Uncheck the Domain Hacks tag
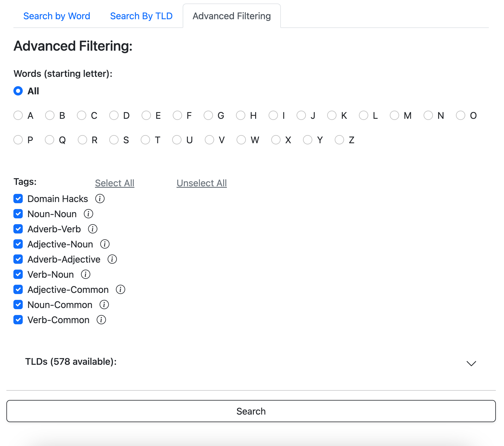Screen dimensions: 504x446 [18, 199]
